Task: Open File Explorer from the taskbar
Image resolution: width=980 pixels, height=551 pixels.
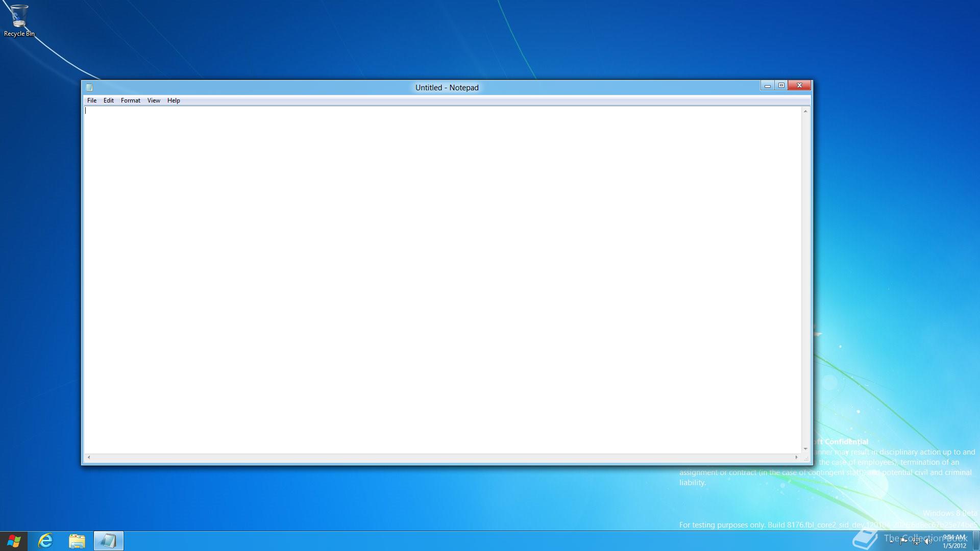Action: click(77, 541)
